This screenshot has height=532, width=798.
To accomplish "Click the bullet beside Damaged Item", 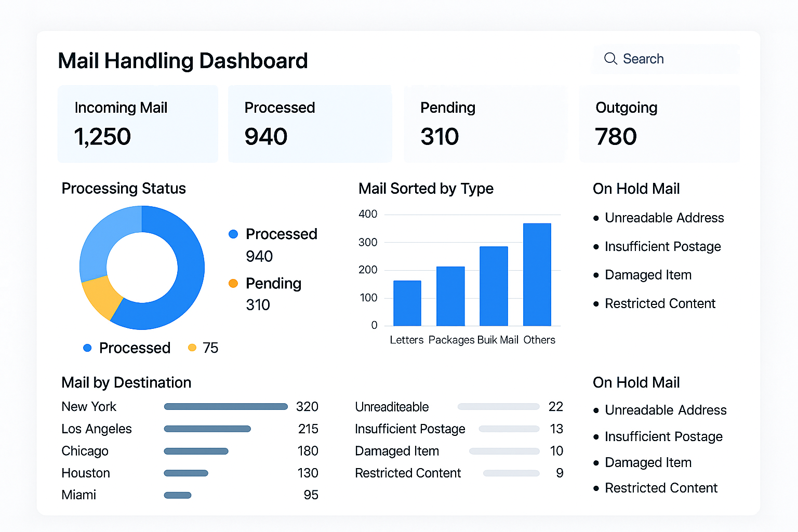I will (596, 275).
